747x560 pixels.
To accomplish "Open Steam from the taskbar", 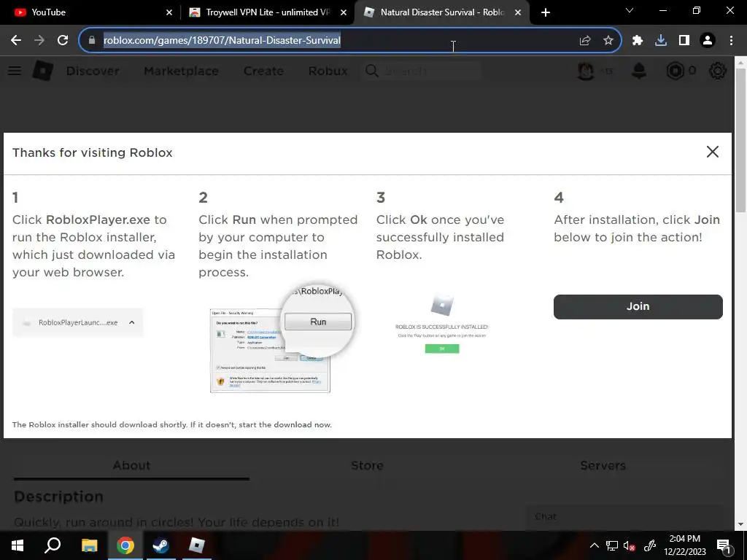I will (x=160, y=545).
